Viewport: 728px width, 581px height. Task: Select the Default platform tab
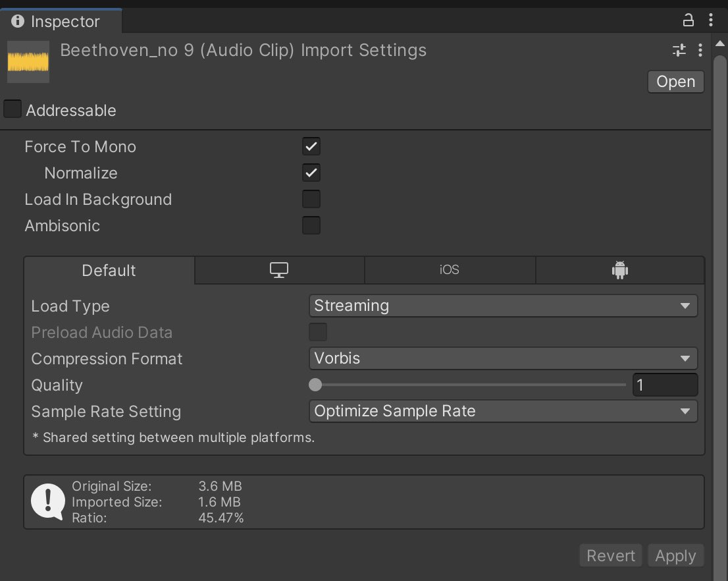pyautogui.click(x=109, y=270)
